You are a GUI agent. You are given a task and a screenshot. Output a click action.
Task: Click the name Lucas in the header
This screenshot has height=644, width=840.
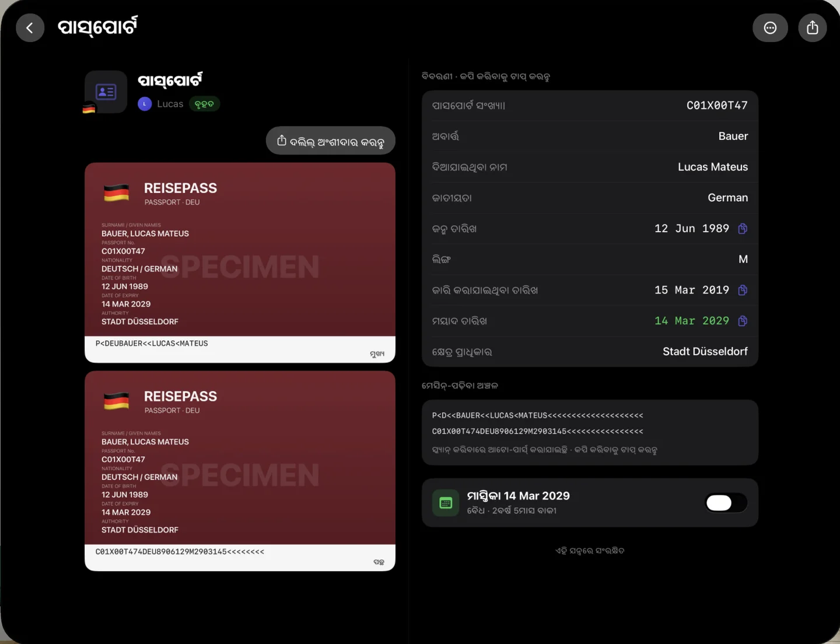170,104
